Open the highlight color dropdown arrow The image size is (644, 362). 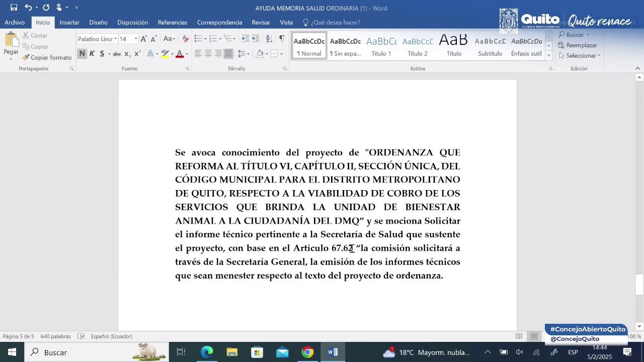[172, 54]
